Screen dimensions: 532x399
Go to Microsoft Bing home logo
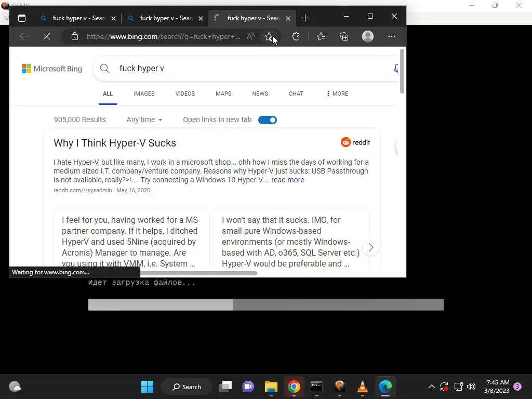coord(52,69)
